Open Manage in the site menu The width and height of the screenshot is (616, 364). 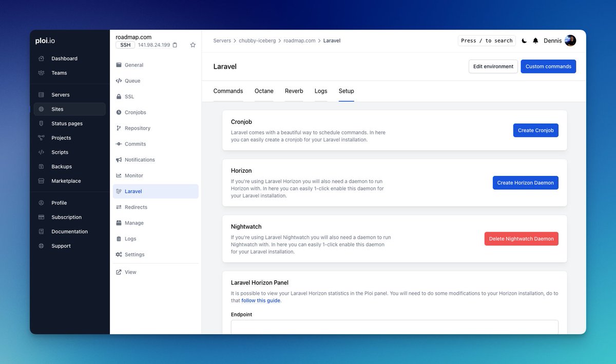click(156, 223)
